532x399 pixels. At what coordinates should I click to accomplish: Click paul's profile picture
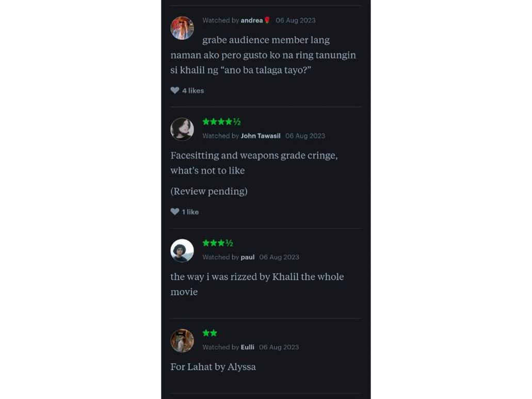click(x=182, y=250)
